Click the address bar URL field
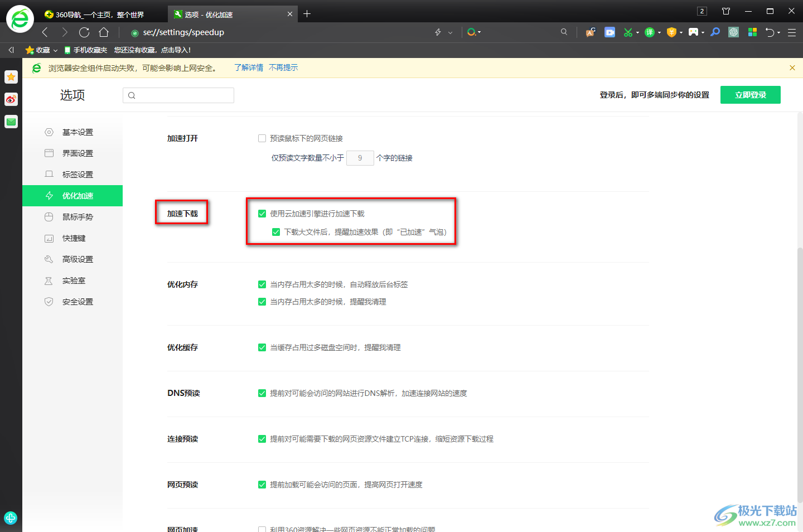Image resolution: width=803 pixels, height=532 pixels. [x=279, y=32]
